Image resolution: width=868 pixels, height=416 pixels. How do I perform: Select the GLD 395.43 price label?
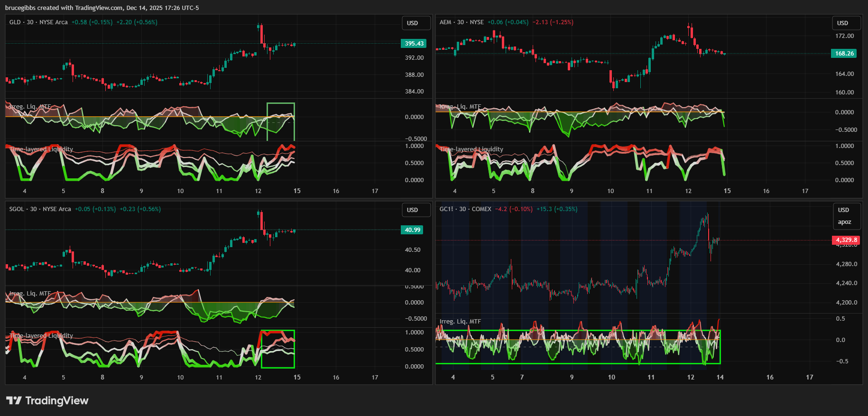(414, 43)
